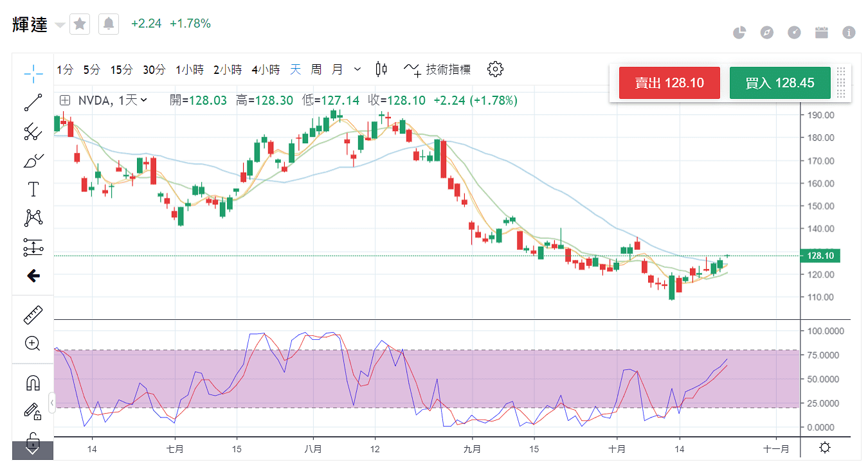Select the 周 weekly timeframe
The height and width of the screenshot is (467, 868).
(x=316, y=69)
